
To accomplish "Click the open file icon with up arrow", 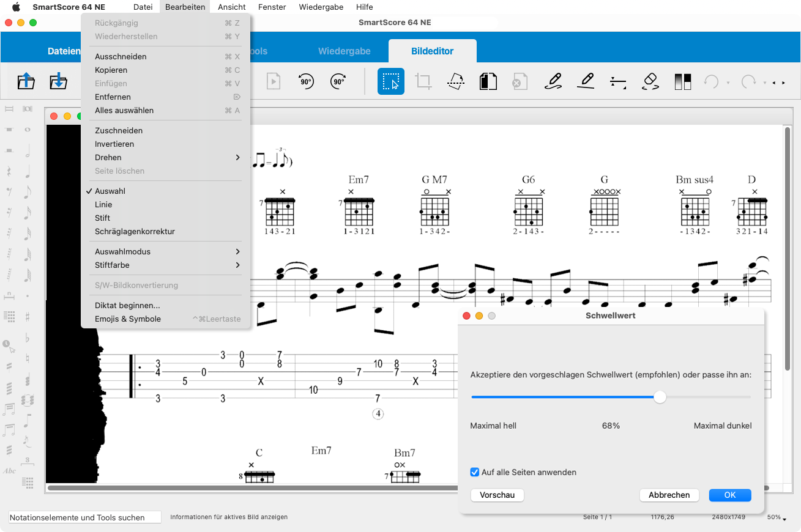I will 26,81.
